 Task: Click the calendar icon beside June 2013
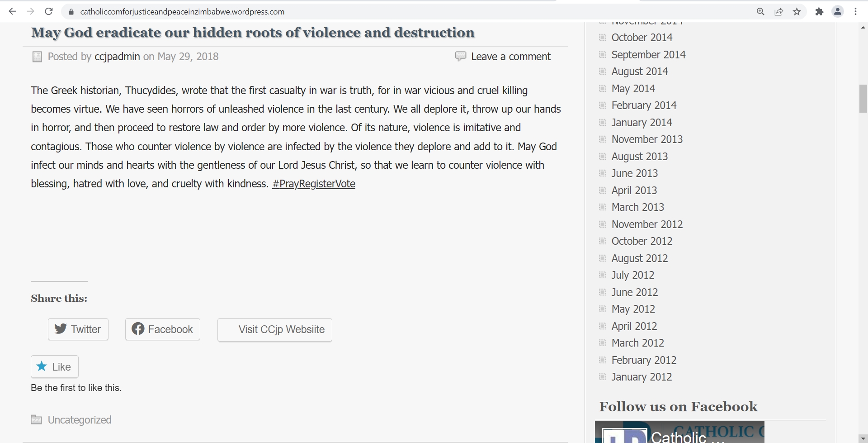602,173
